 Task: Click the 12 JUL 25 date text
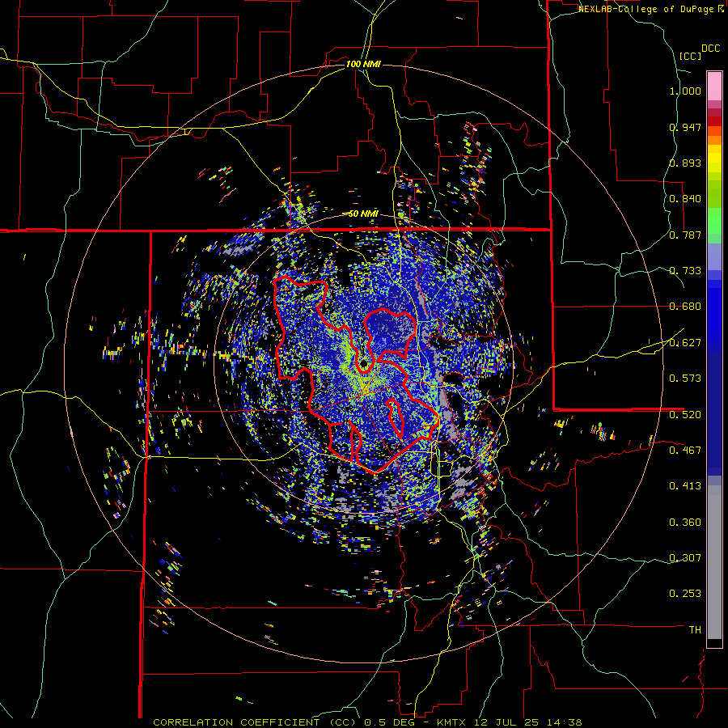tap(506, 722)
